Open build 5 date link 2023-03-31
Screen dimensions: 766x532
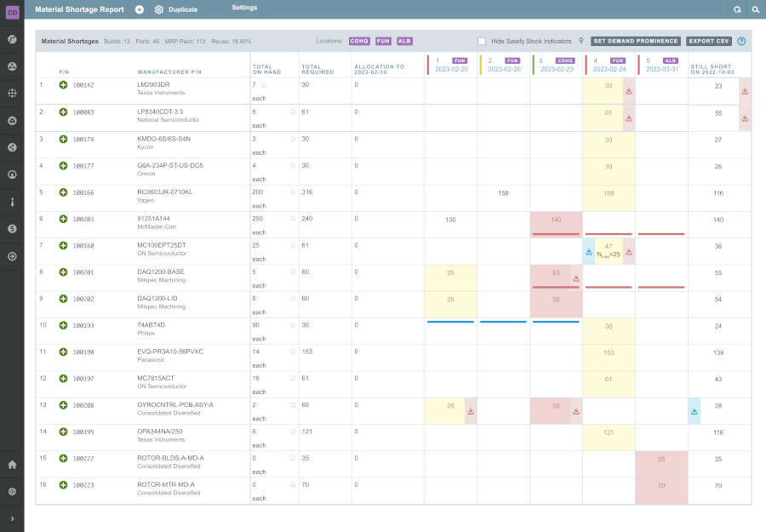pos(662,69)
